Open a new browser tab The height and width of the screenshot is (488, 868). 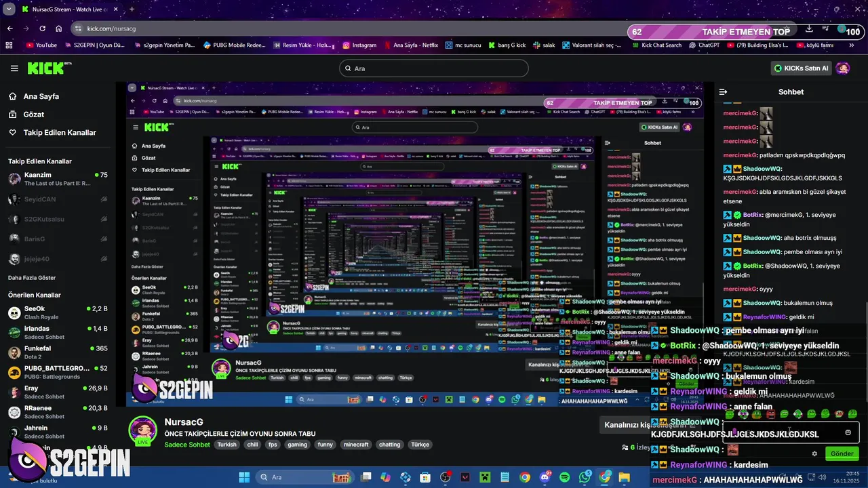(x=132, y=9)
